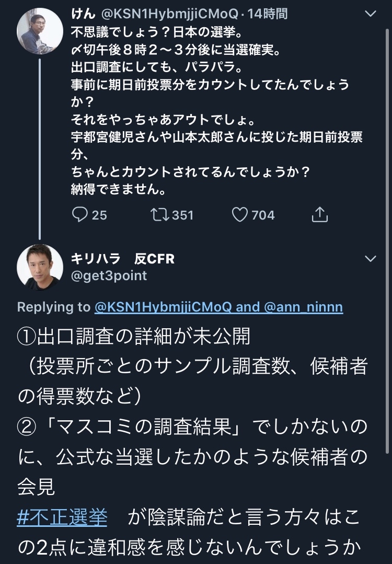Click the 704 like count

263,215
